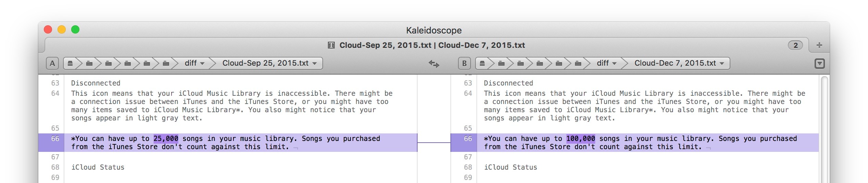
Task: Select the Cloud-Sep 25 | Cloud-Dec 7 tab
Action: (432, 45)
